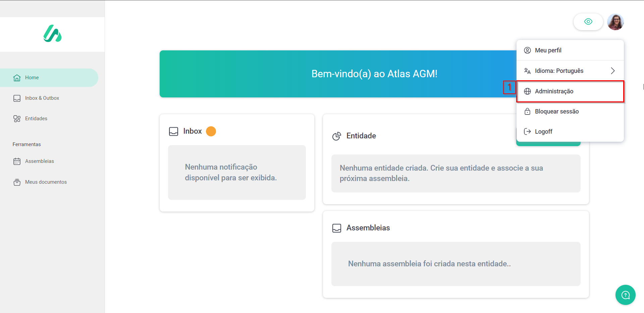Click the Entidades grid icon in sidebar
This screenshot has width=644, height=313.
point(17,119)
